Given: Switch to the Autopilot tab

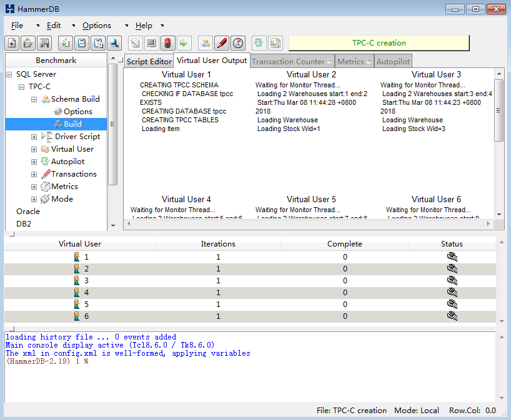Looking at the screenshot, I should click(x=393, y=62).
